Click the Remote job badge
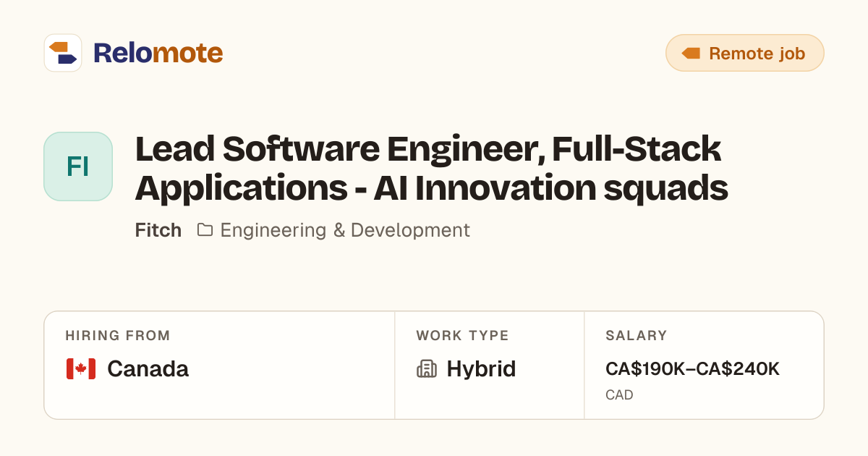Screen dimensions: 868x456 tap(744, 53)
